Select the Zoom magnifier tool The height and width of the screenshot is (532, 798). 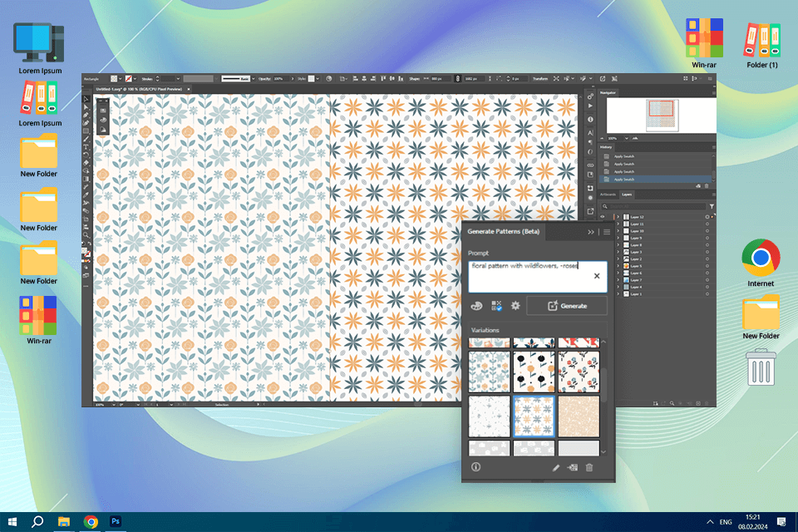coord(86,235)
